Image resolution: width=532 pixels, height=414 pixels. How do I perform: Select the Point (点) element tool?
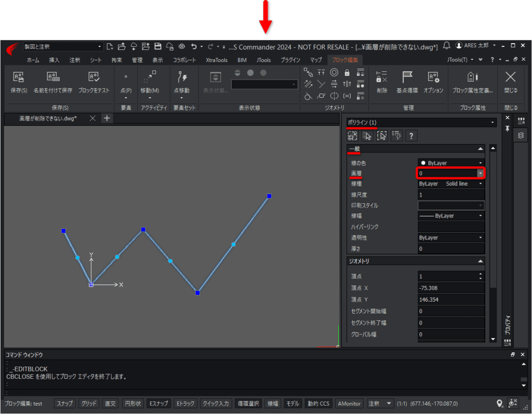[x=126, y=77]
